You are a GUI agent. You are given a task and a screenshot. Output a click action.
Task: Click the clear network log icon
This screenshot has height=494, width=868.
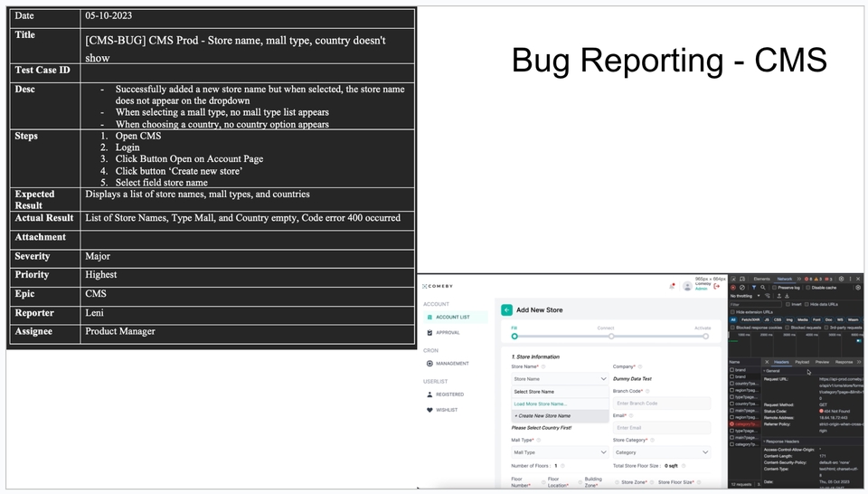pyautogui.click(x=742, y=288)
